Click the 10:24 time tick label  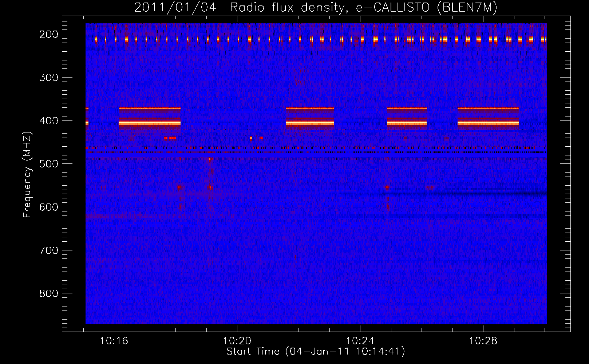click(x=360, y=341)
